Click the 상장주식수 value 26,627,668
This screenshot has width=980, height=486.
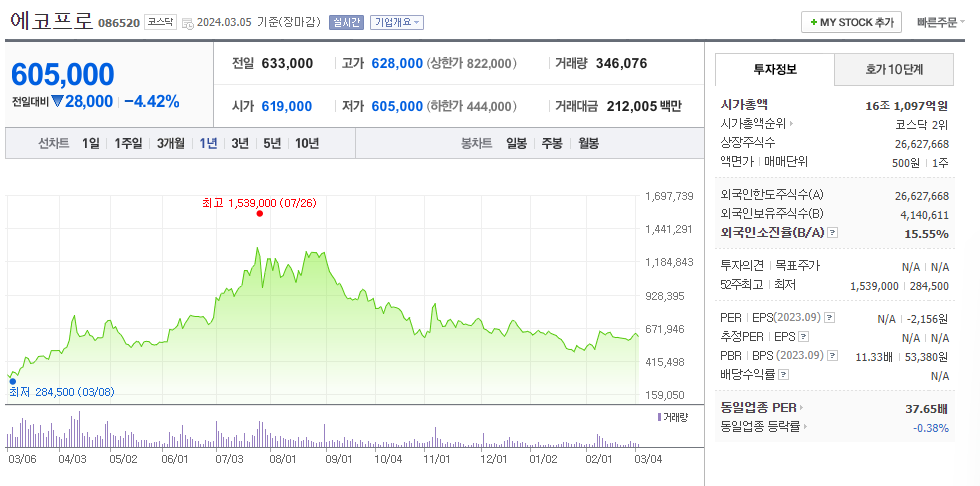tap(922, 144)
